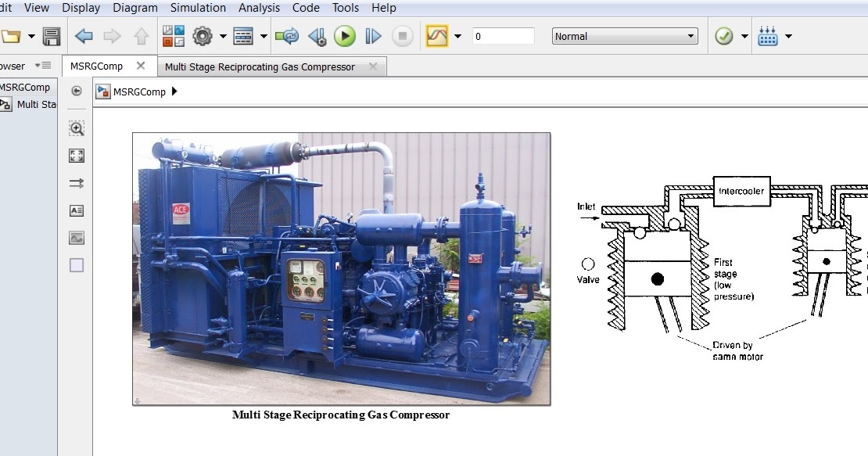
Task: Click the Fit-to-view palette icon
Action: (76, 155)
